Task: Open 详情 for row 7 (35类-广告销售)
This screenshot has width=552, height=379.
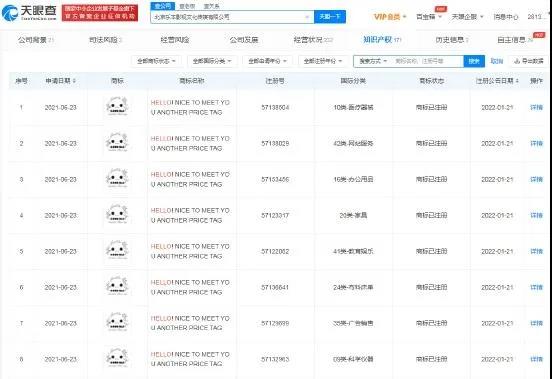Action: (x=537, y=323)
